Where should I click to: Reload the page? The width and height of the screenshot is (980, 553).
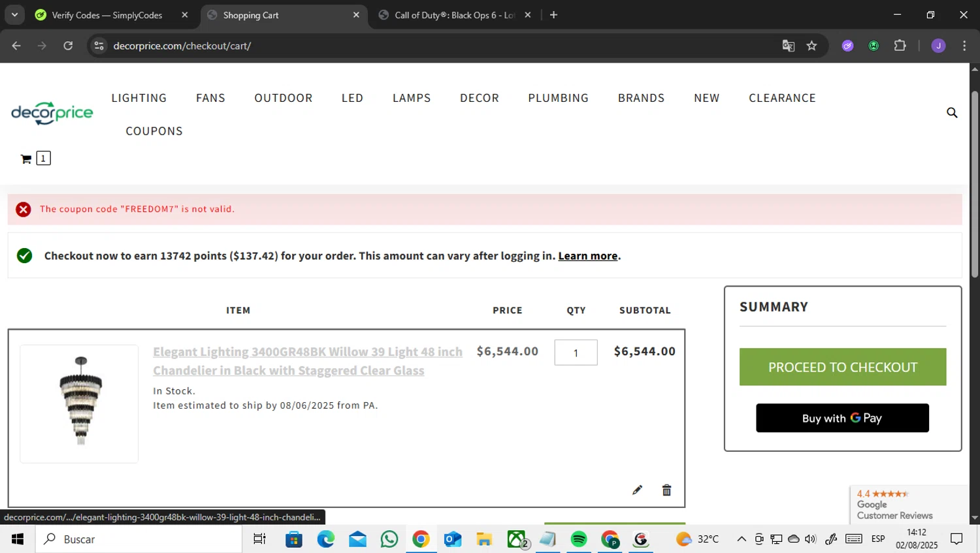pos(68,46)
